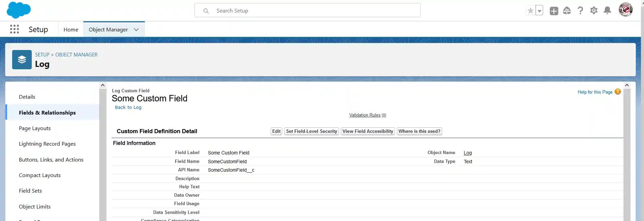
Task: Open the Log object name link
Action: tap(468, 153)
